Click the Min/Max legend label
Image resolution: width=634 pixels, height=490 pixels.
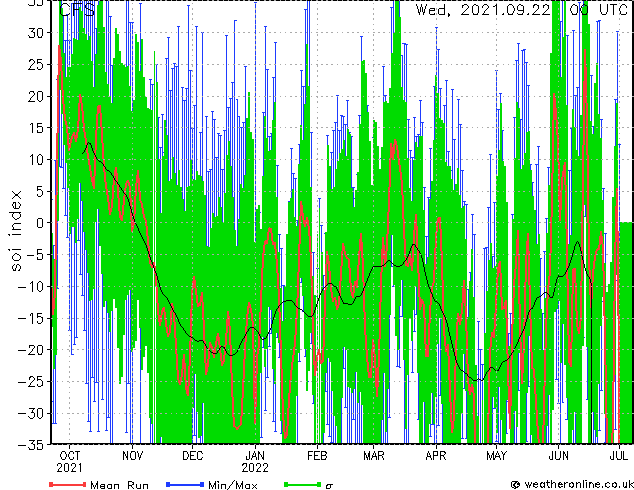[x=232, y=485]
